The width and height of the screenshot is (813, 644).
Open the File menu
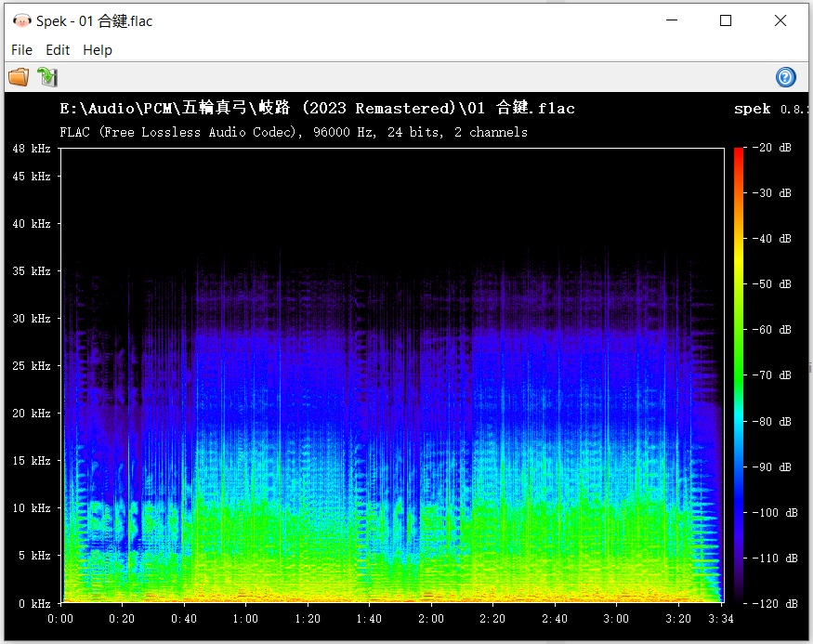[21, 50]
